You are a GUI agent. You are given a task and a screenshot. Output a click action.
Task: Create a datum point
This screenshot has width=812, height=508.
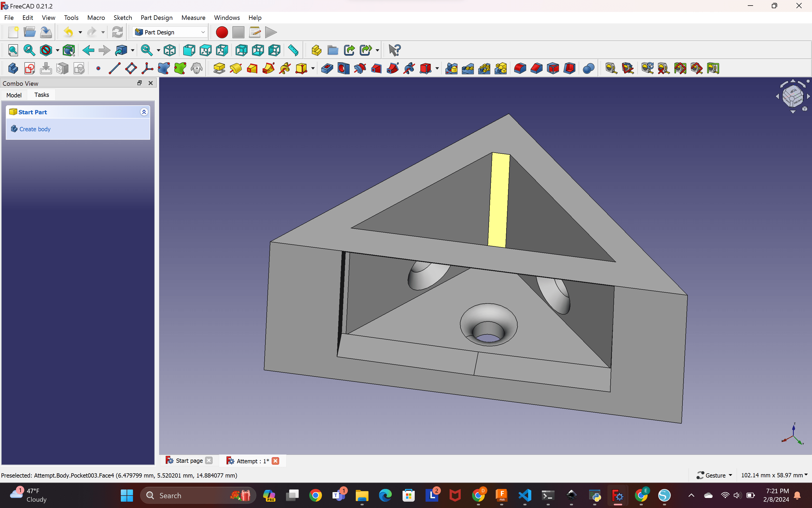[98, 69]
